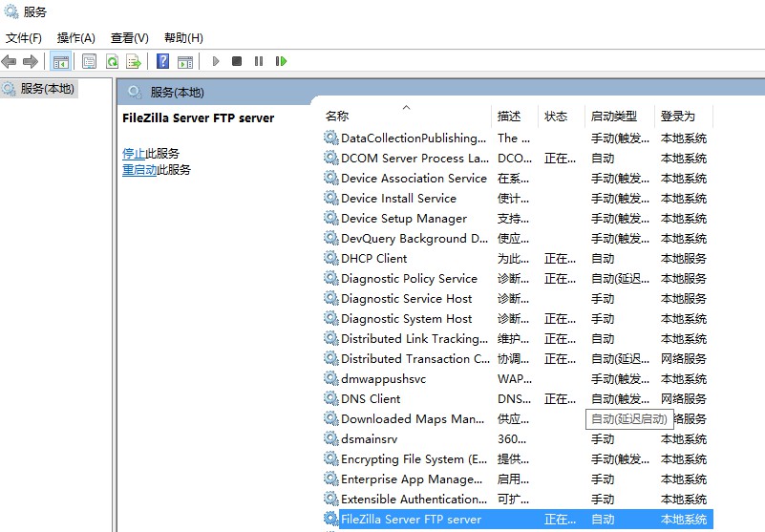This screenshot has width=765, height=532.
Task: Open Help with the question mark icon
Action: pyautogui.click(x=162, y=61)
